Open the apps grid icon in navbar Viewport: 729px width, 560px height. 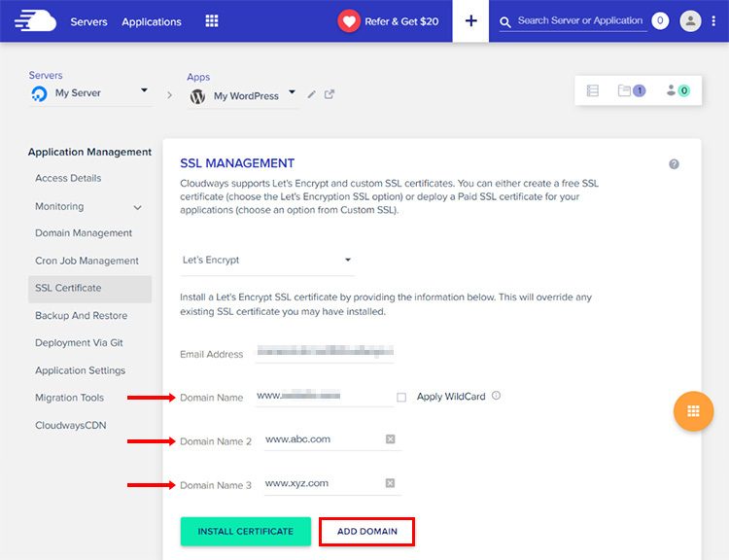click(x=212, y=21)
